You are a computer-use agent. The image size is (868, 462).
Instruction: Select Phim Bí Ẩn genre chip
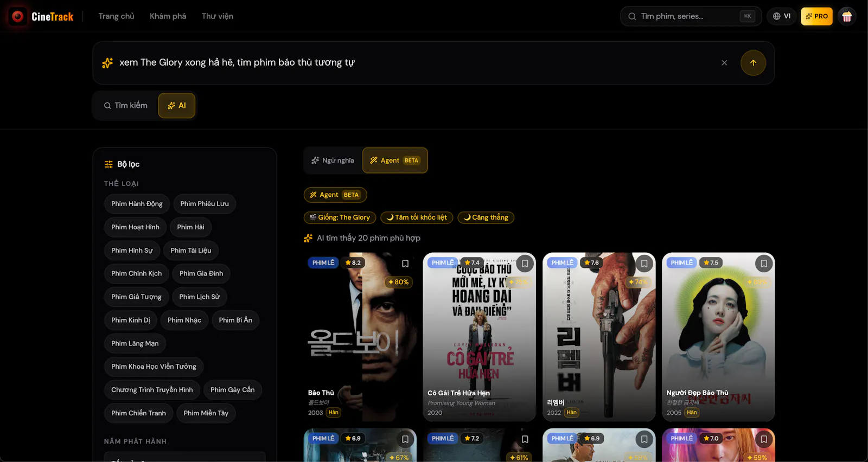tap(235, 320)
